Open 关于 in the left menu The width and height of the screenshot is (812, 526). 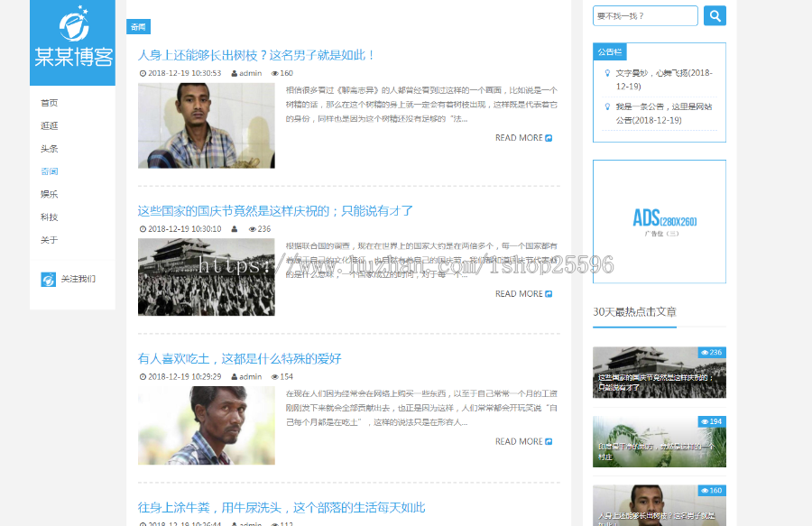50,240
